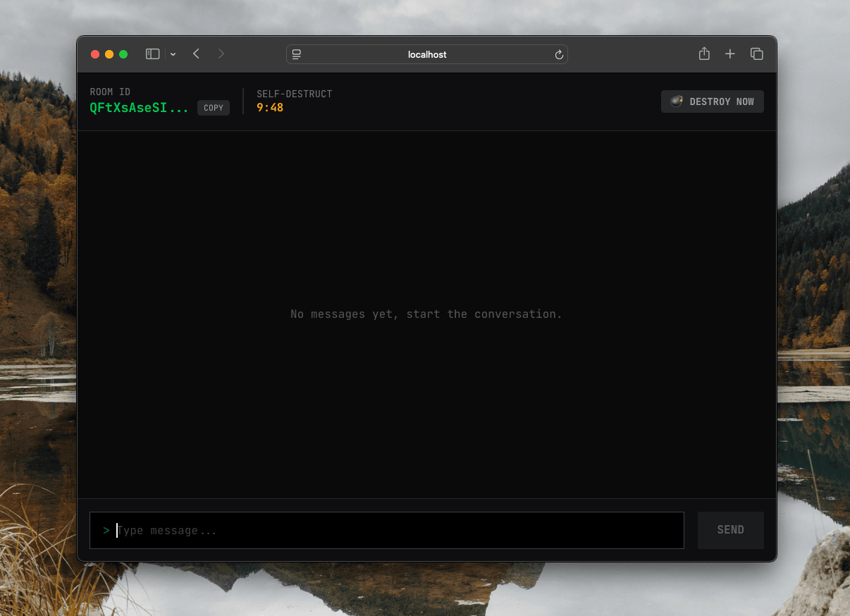Click the bomb icon on DESTROY NOW
This screenshot has height=616, width=850.
tap(677, 101)
